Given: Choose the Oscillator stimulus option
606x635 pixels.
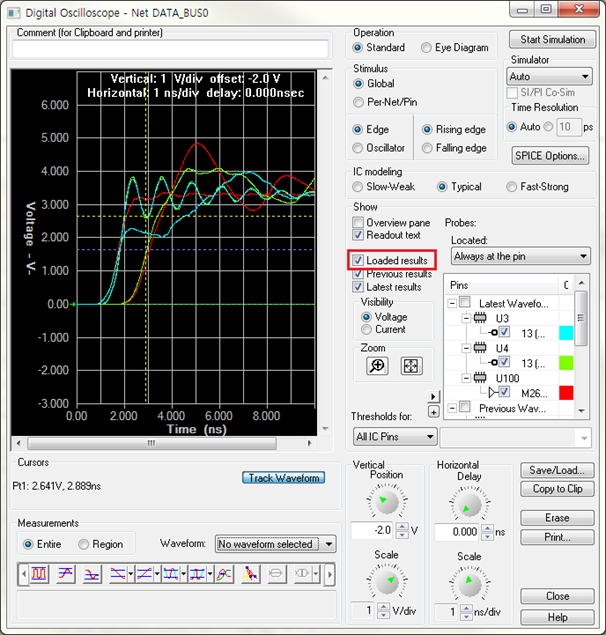Looking at the screenshot, I should 357,148.
